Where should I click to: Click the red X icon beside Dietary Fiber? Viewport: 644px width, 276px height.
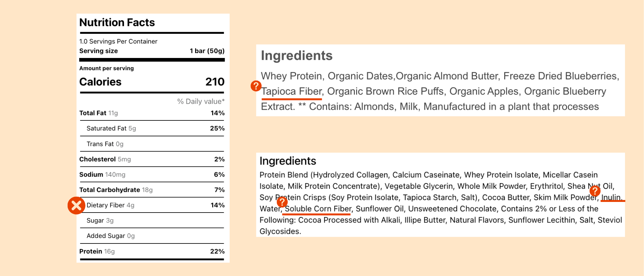pos(76,205)
